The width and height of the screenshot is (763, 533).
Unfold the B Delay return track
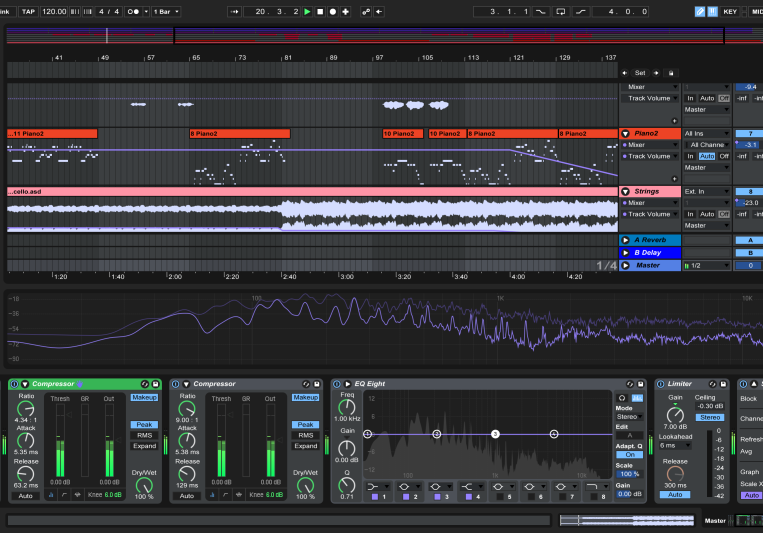tap(626, 253)
